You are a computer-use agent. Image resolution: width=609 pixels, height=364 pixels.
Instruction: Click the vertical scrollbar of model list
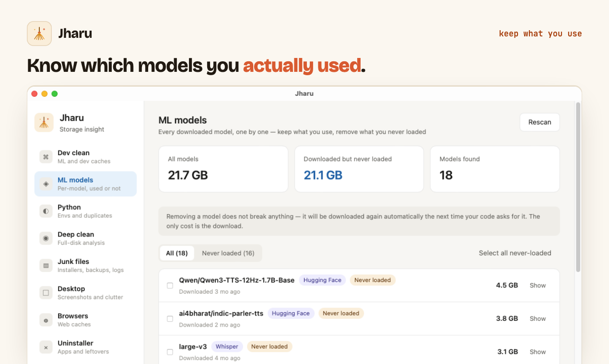(578, 187)
